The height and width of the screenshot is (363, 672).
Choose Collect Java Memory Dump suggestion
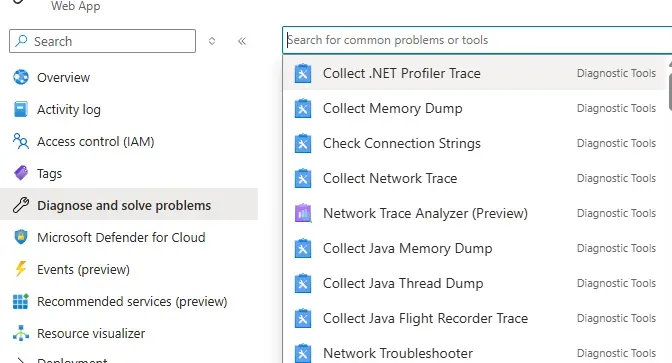[474, 248]
